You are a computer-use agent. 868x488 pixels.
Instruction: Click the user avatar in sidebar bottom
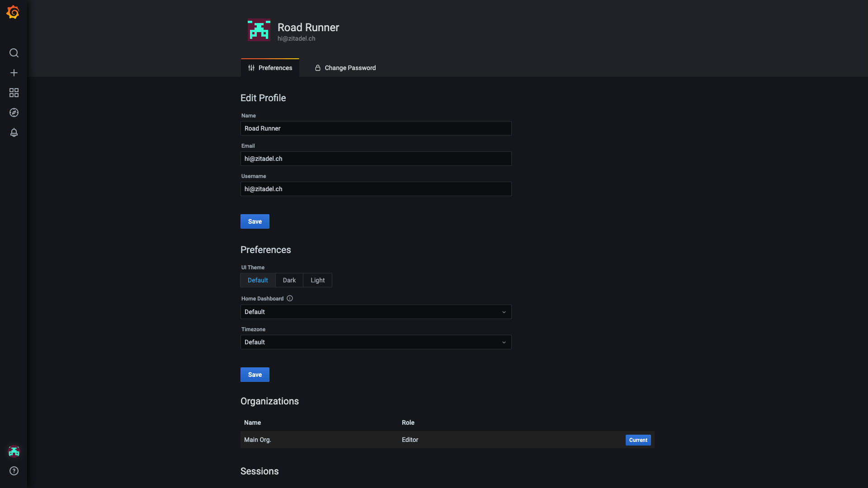pos(14,451)
